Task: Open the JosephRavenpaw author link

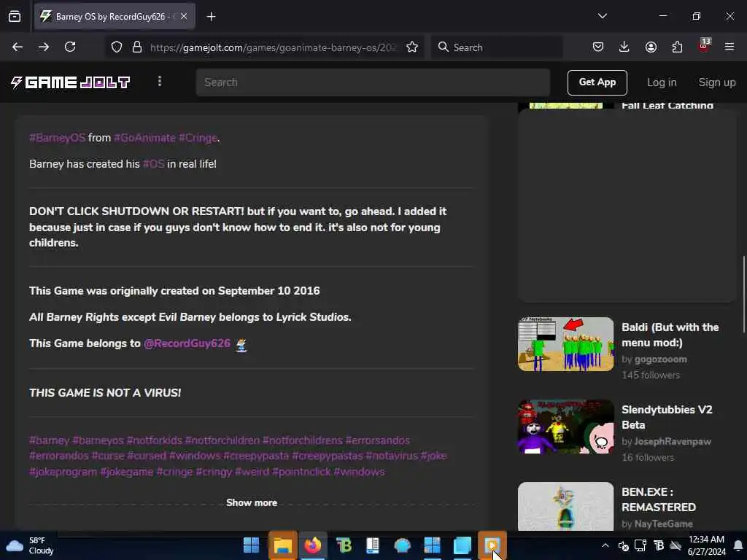Action: [672, 441]
